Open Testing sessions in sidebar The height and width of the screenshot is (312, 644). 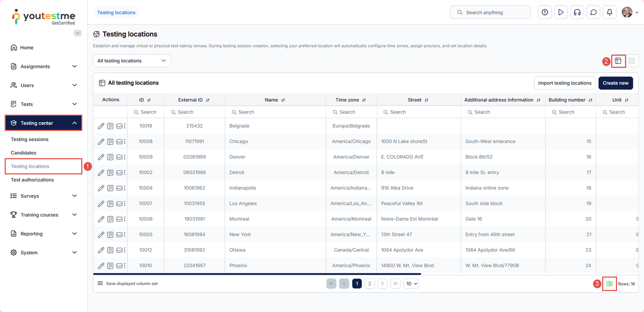(x=29, y=139)
